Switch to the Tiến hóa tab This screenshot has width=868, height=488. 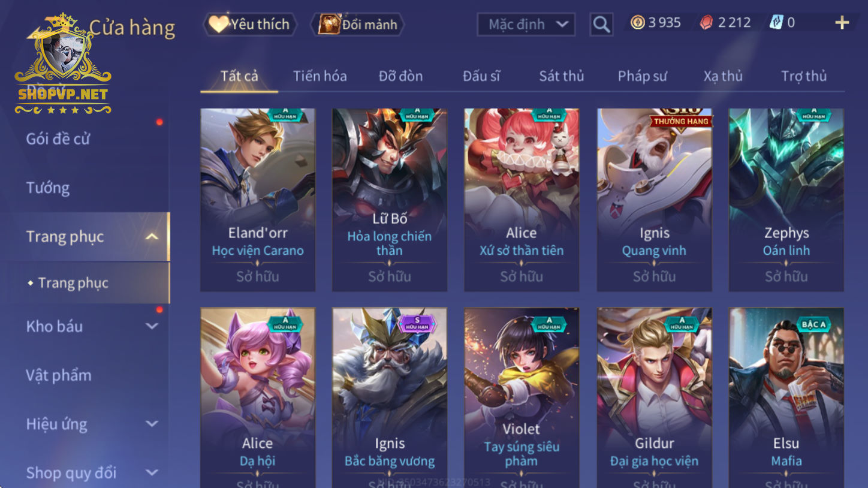(320, 76)
